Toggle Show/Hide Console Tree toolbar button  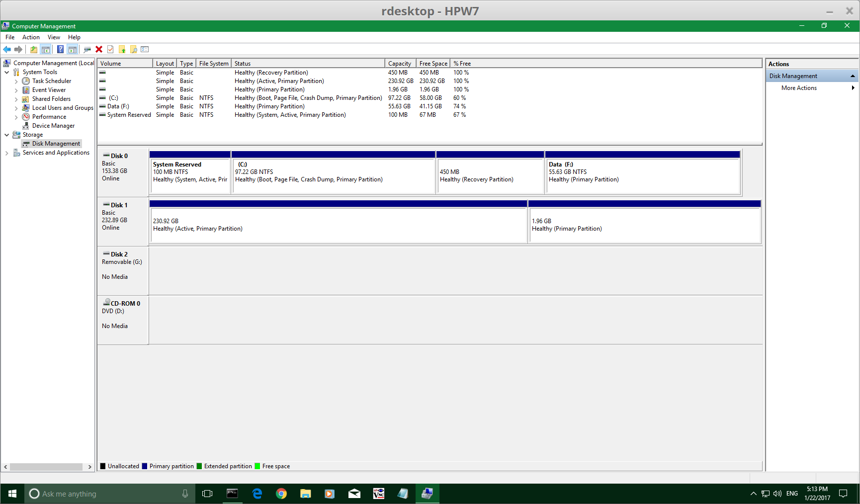point(46,49)
